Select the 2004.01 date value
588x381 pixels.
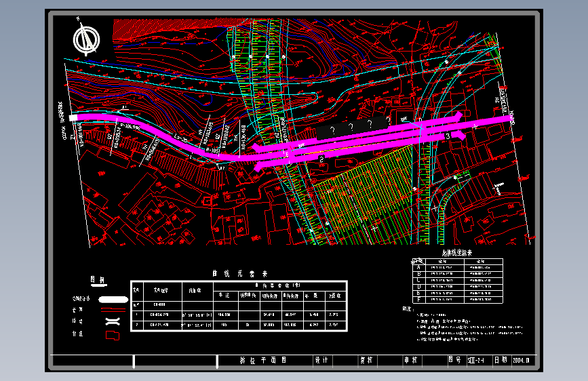click(x=521, y=361)
